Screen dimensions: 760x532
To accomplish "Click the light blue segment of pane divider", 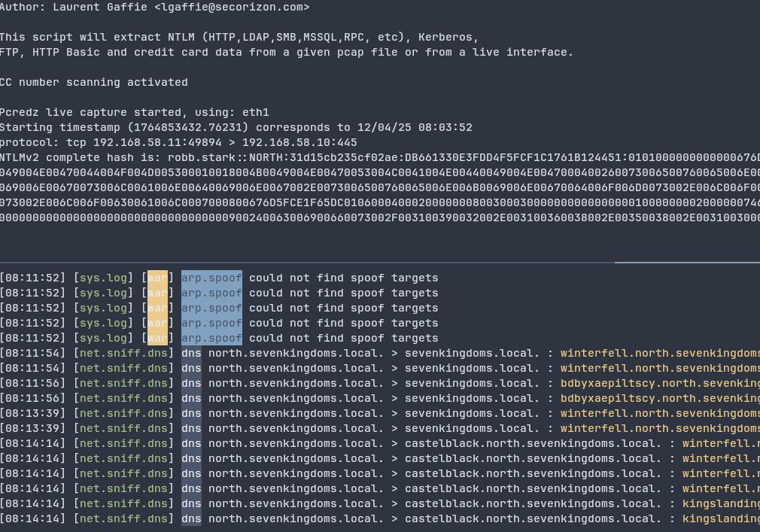I will click(686, 262).
